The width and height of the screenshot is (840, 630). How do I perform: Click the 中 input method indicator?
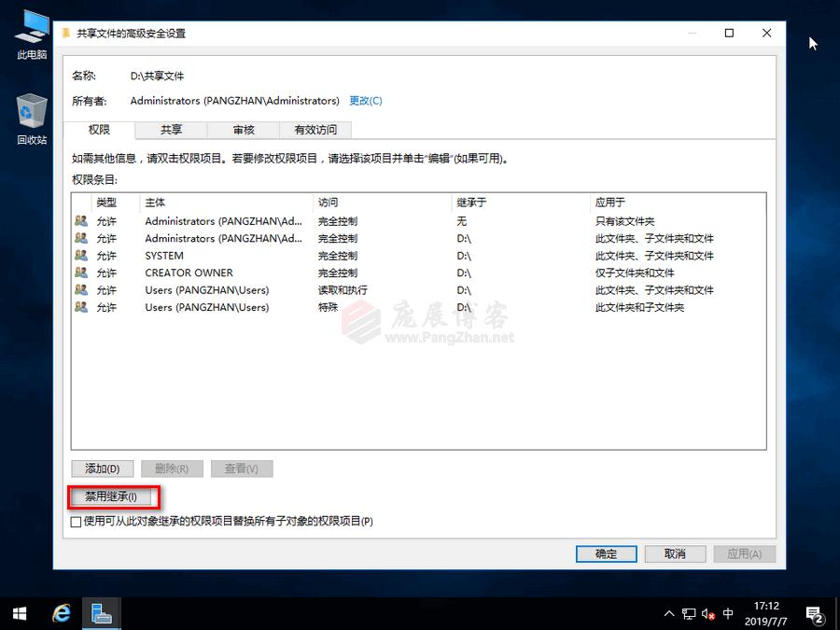pyautogui.click(x=727, y=613)
